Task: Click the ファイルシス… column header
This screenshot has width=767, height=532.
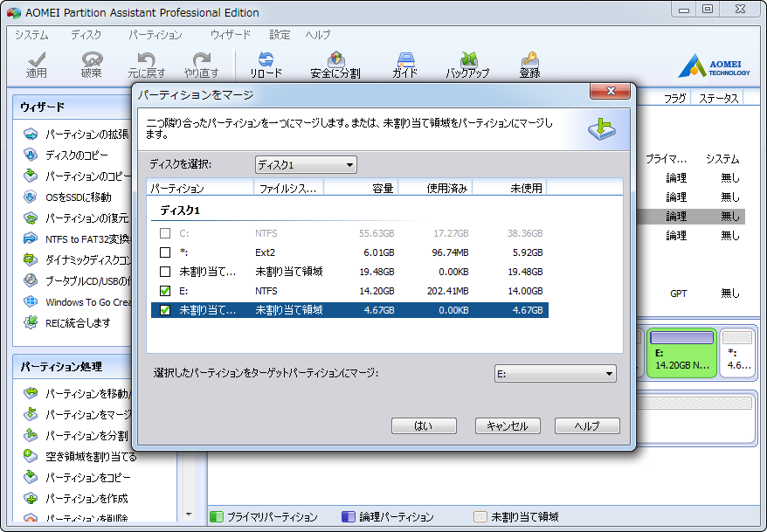Action: (288, 188)
